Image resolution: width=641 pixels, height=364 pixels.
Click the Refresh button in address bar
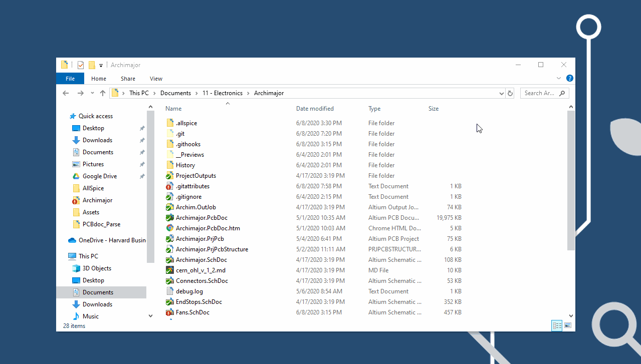click(x=510, y=93)
